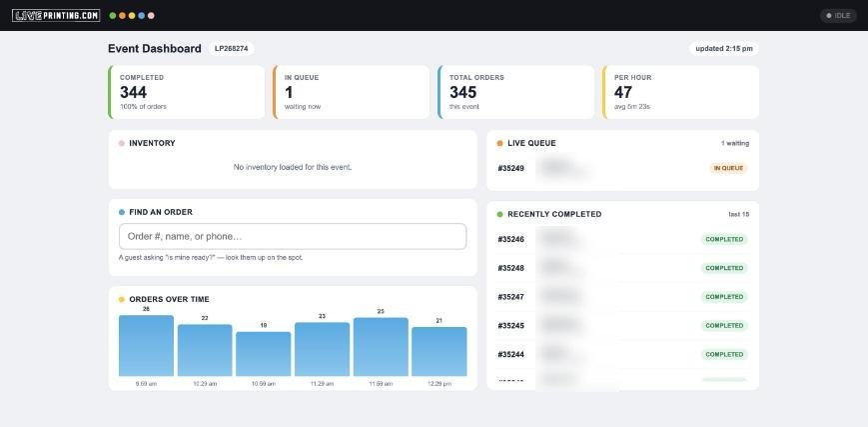The image size is (868, 427).
Task: Click the Orders Over Time yellow dot
Action: 122,299
